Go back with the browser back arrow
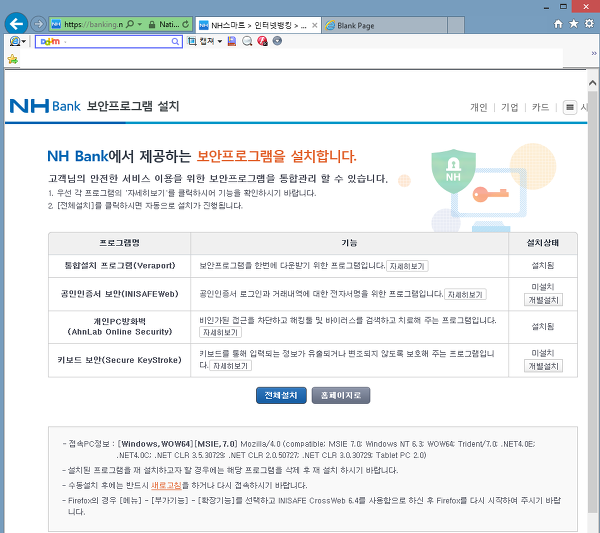Viewport: 600px width, 533px height. pos(16,24)
